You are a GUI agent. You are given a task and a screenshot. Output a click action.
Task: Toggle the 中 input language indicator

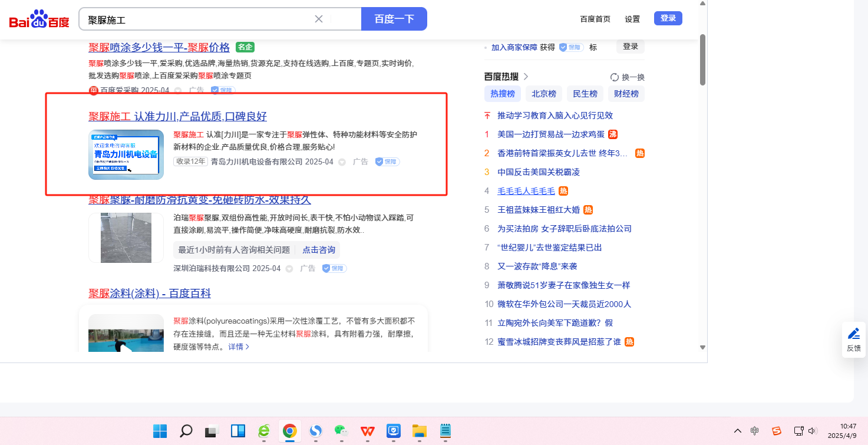coord(755,431)
